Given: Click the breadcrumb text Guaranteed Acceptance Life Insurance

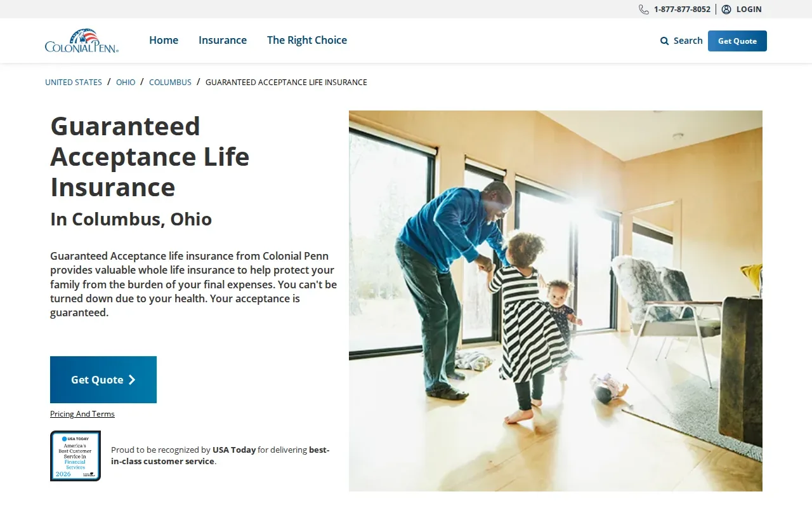Looking at the screenshot, I should [x=286, y=83].
